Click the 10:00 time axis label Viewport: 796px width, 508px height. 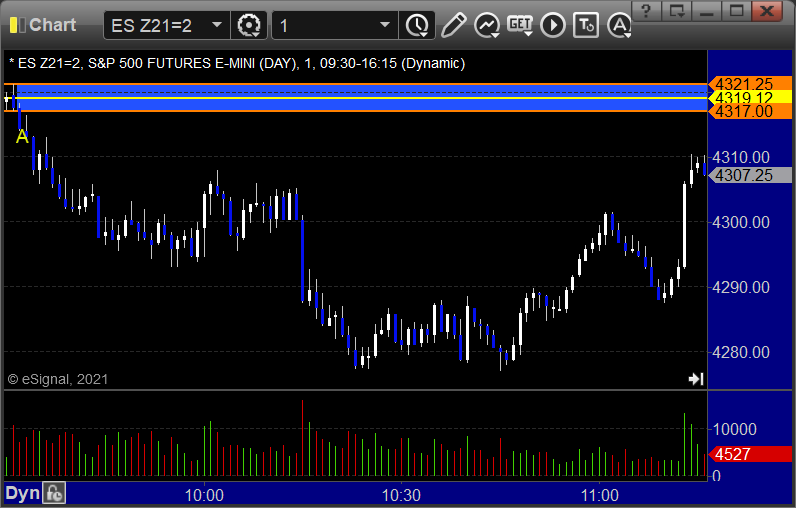pos(204,495)
